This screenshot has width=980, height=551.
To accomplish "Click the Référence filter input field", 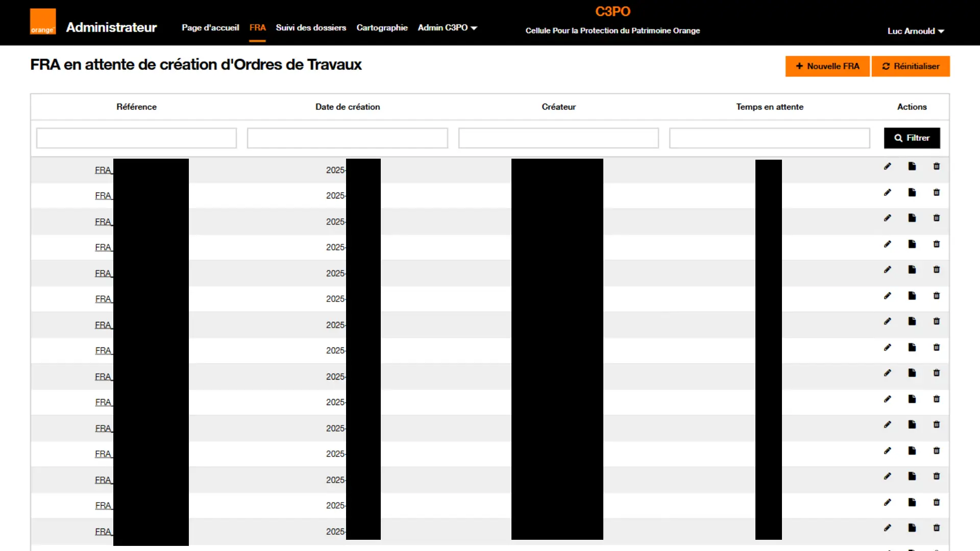I will pos(136,138).
